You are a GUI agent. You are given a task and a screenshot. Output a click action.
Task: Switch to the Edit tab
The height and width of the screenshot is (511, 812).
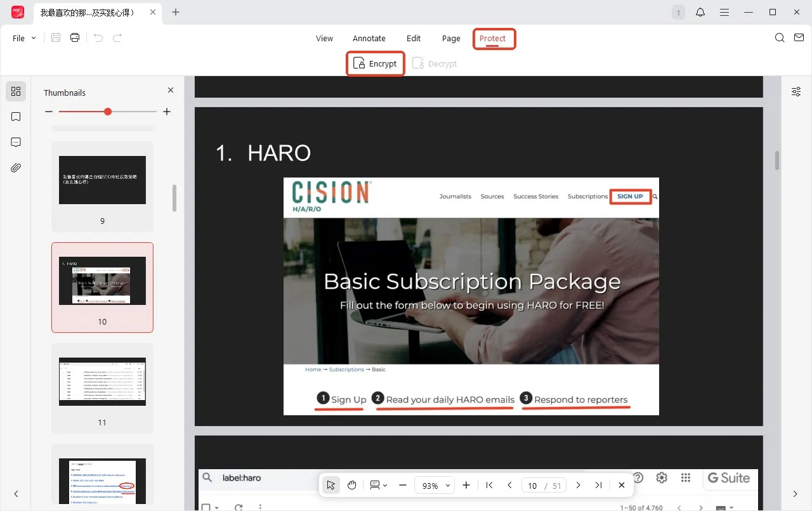tap(414, 38)
